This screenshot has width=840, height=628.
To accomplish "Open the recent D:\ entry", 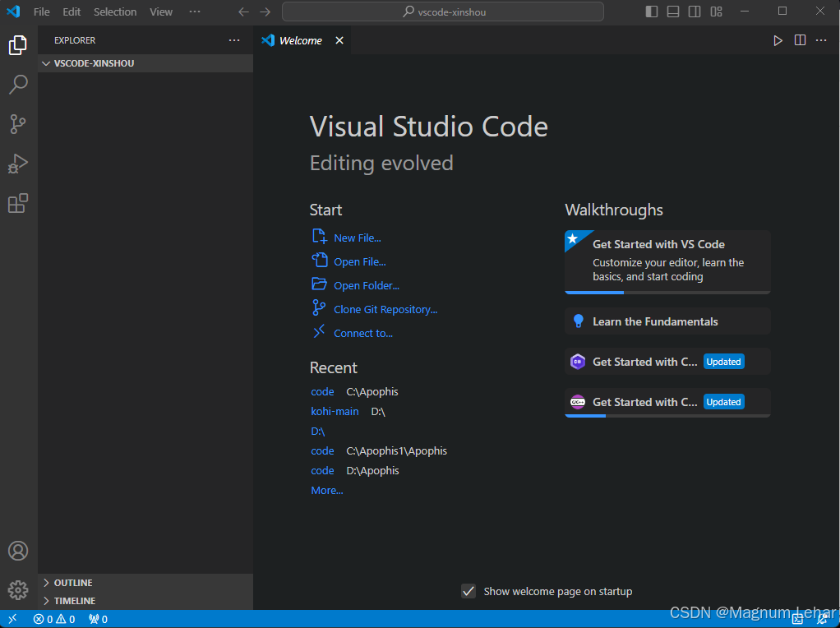I will pos(318,432).
